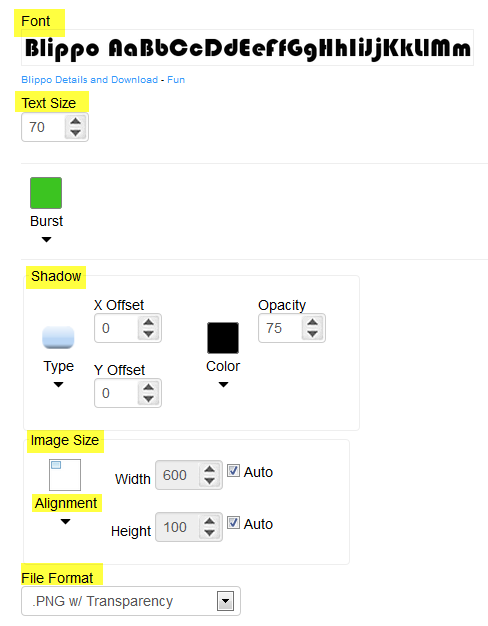
Task: Click the green Burst color swatch
Action: [x=46, y=193]
